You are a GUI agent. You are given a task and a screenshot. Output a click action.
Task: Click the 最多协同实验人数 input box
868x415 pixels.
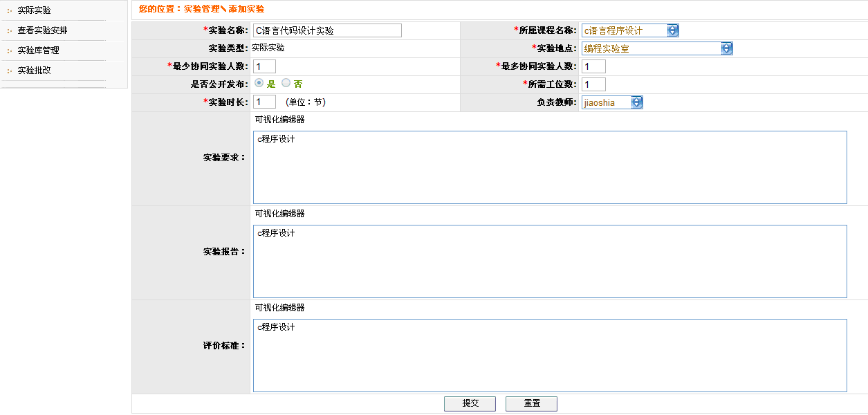[x=593, y=66]
